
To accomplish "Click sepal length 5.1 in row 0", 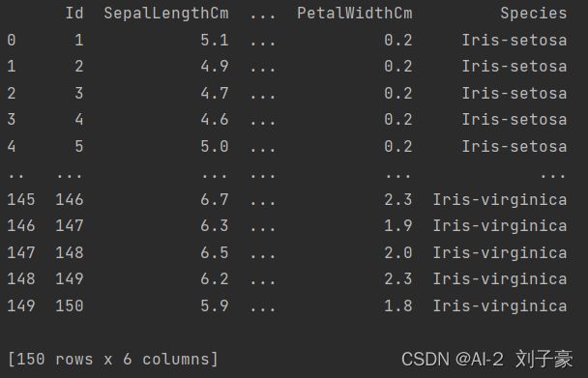I will 215,41.
